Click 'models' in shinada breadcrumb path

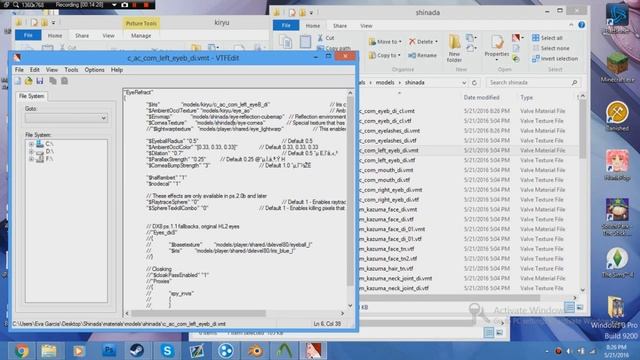[385, 82]
